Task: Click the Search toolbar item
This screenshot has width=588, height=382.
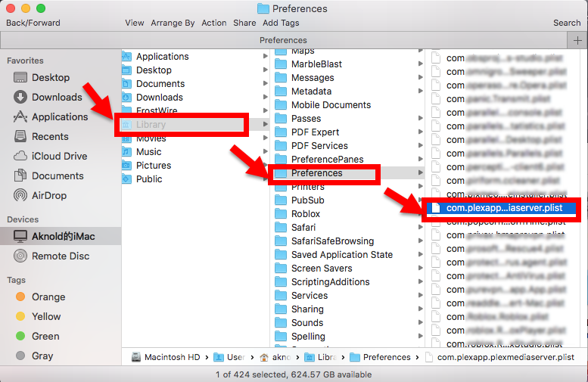Action: coord(567,23)
